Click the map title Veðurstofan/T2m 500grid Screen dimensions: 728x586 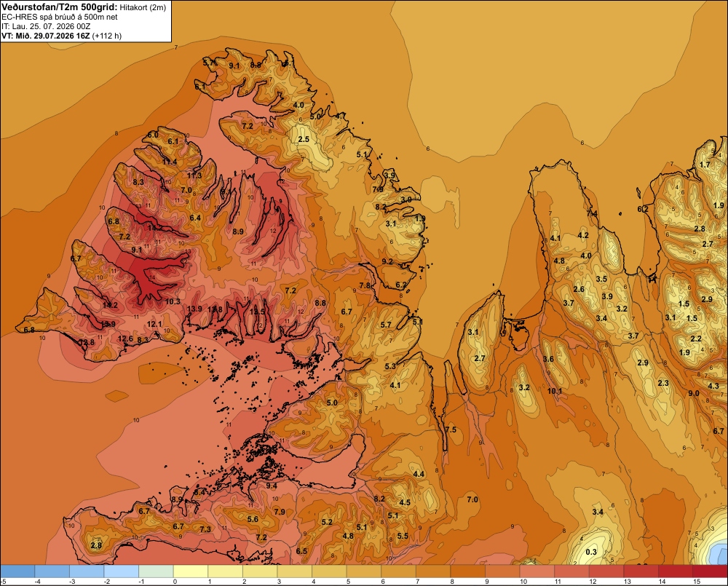[x=59, y=7]
